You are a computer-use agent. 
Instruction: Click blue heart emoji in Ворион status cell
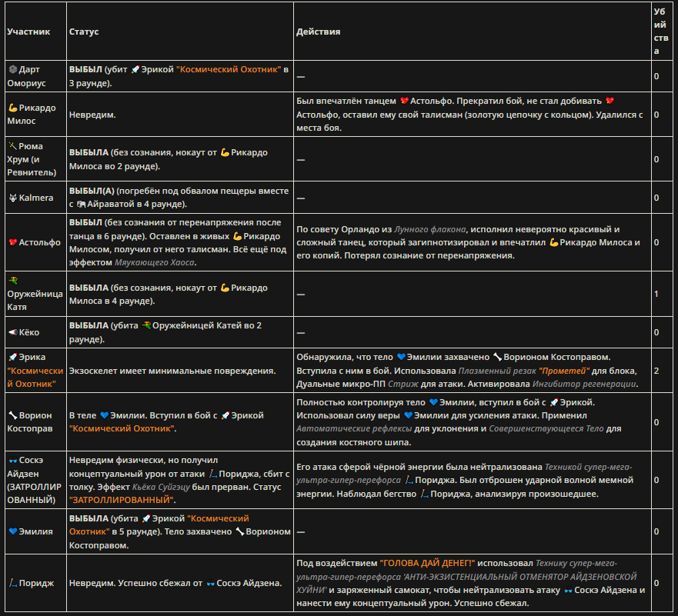tap(104, 415)
